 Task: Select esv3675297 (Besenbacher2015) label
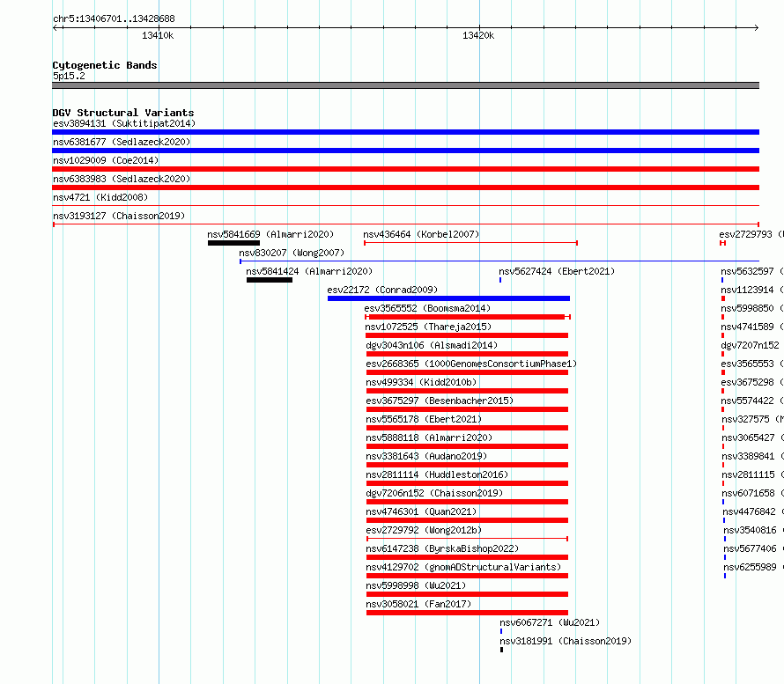tap(440, 401)
